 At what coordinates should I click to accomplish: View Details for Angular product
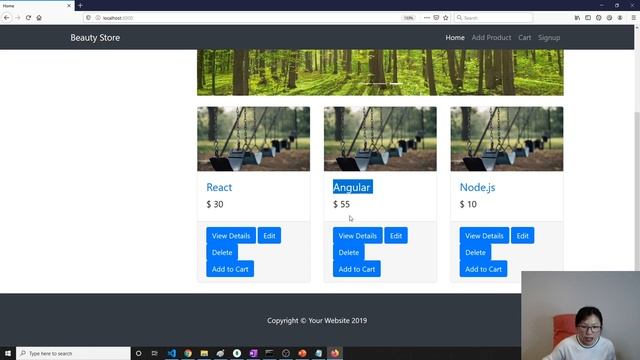[358, 236]
